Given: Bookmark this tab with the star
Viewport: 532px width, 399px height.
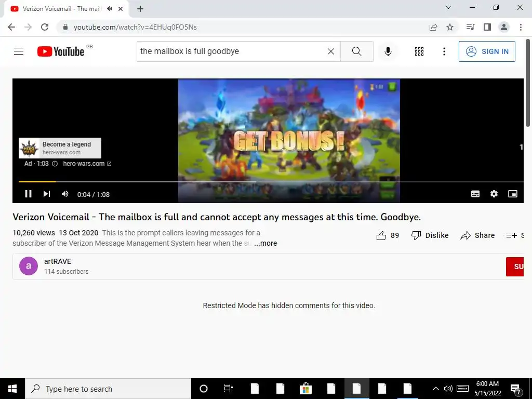Looking at the screenshot, I should coord(450,27).
